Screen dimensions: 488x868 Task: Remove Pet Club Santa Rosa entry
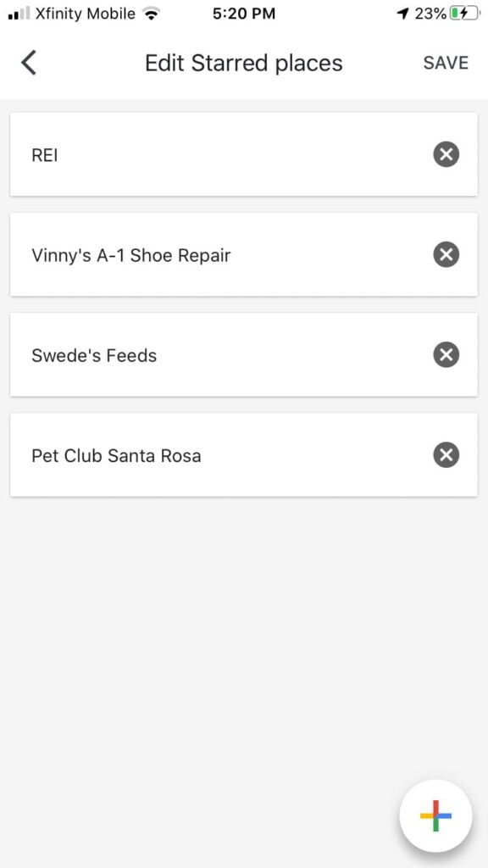(446, 455)
